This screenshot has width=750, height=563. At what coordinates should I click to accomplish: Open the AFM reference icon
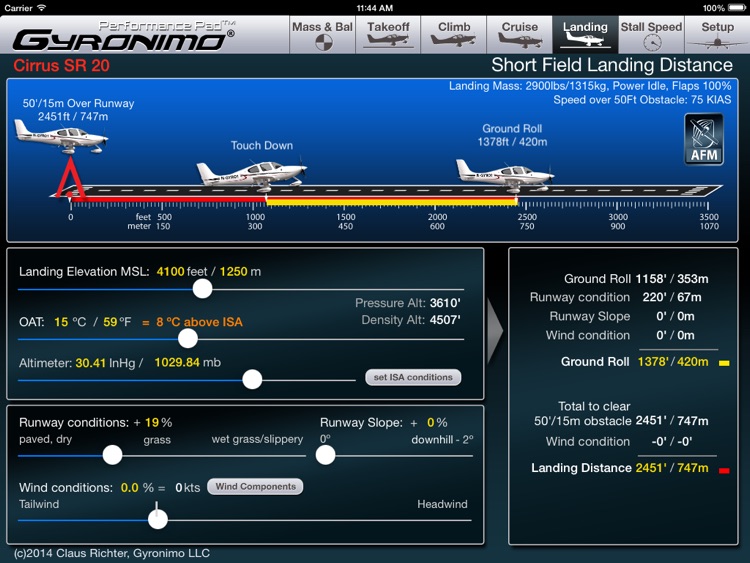704,139
